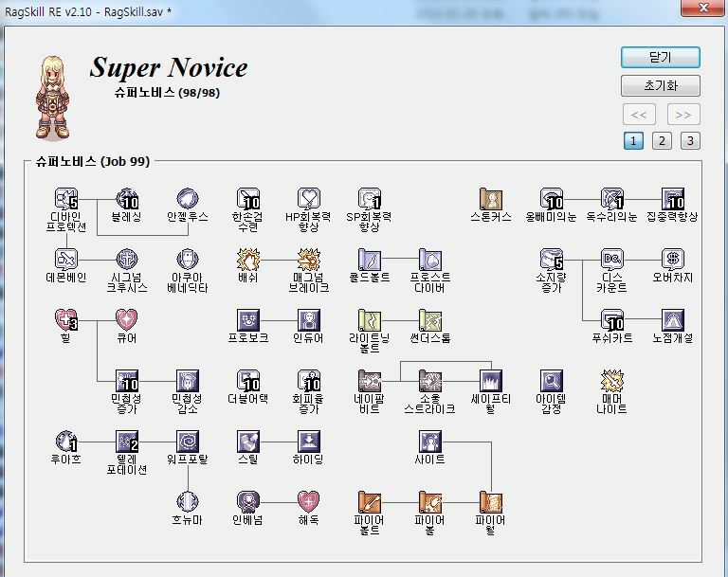Click the 인베넘 skill icon
This screenshot has width=728, height=577.
[x=248, y=502]
